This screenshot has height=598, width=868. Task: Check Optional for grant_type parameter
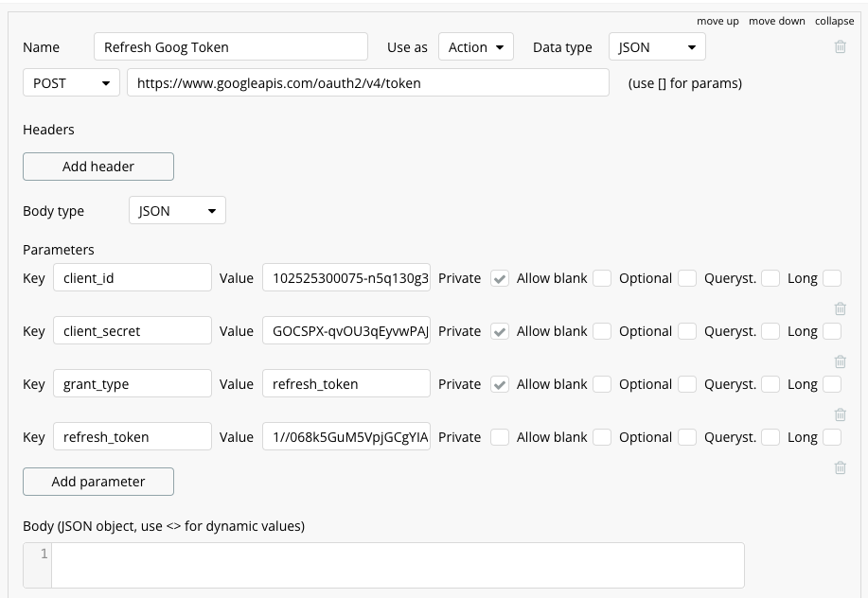tap(687, 384)
